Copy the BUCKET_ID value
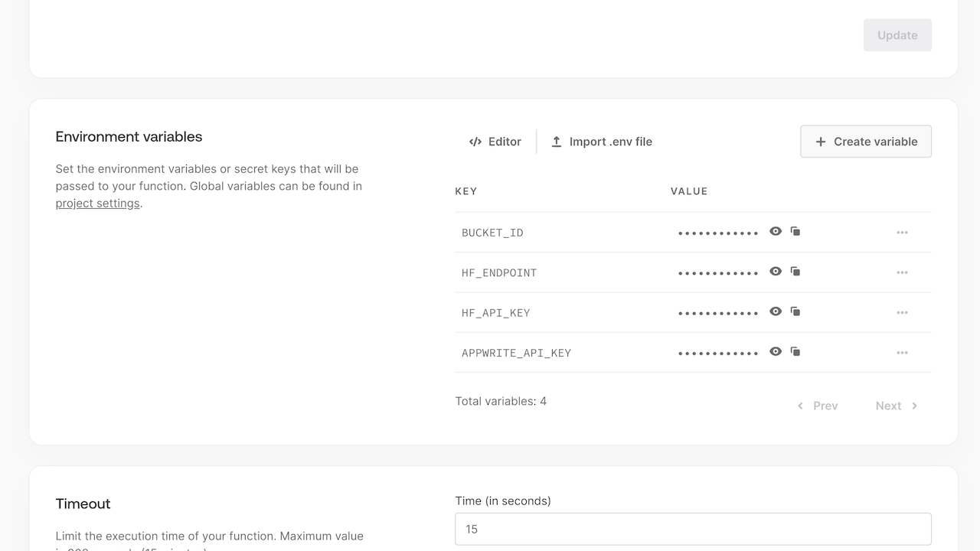This screenshot has width=980, height=551. pos(795,231)
